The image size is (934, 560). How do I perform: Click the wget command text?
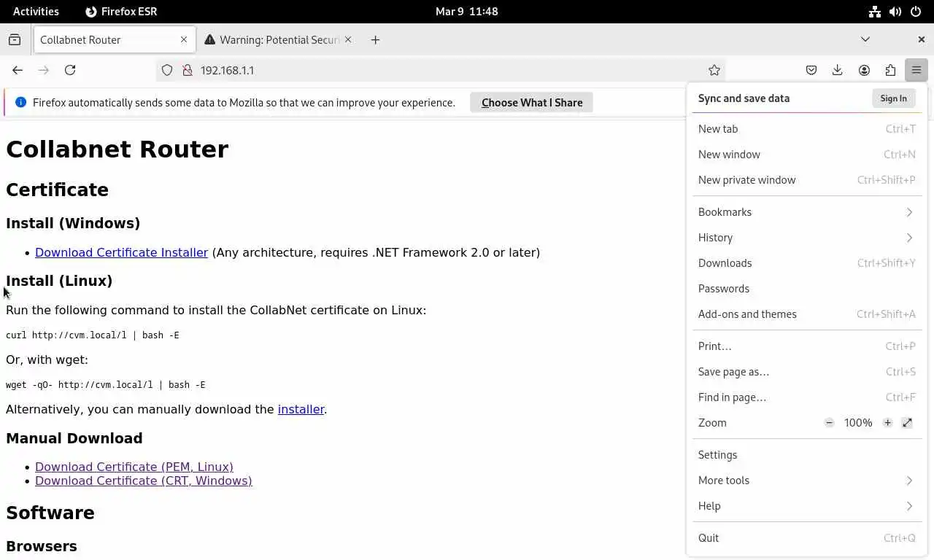106,385
